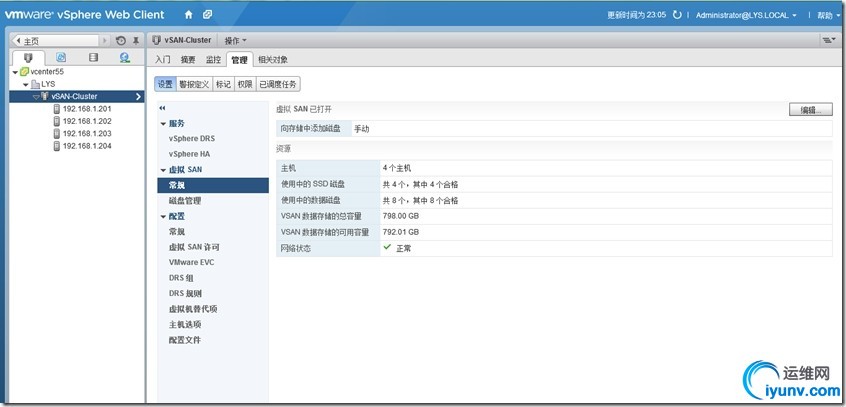Go to vSphere home icon
This screenshot has height=407, width=846.
188,15
